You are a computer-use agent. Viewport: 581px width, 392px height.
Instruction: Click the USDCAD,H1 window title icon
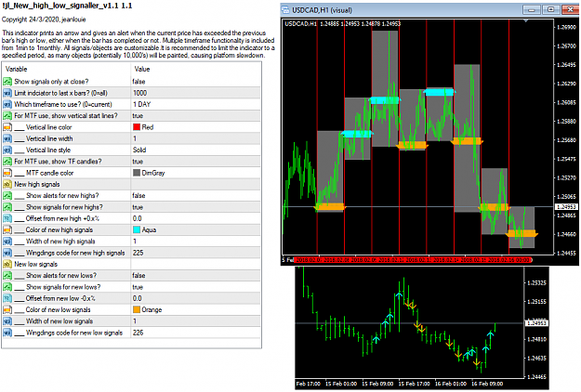285,9
